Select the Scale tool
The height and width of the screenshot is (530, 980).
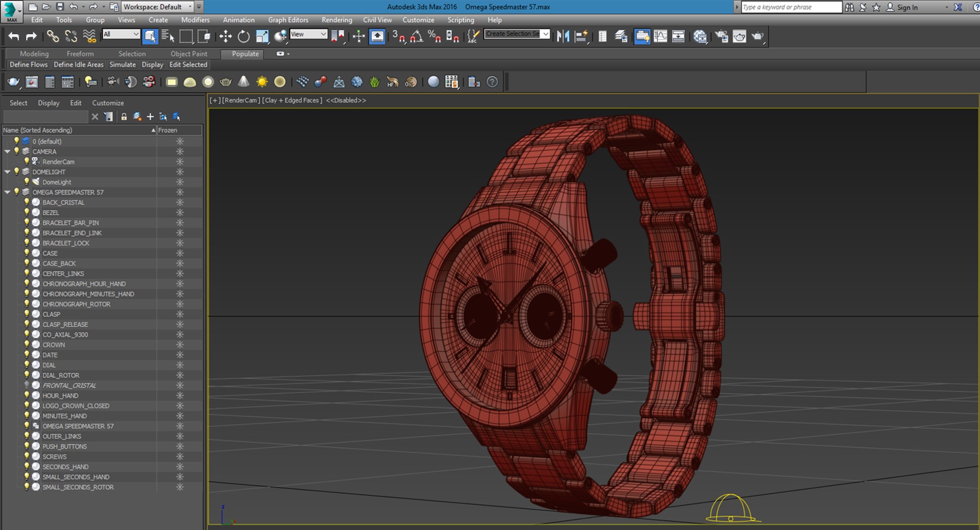262,36
